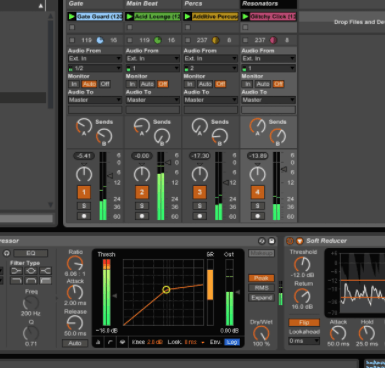385x368 pixels.
Task: Enable sidechain EQ button
Action: click(x=31, y=253)
